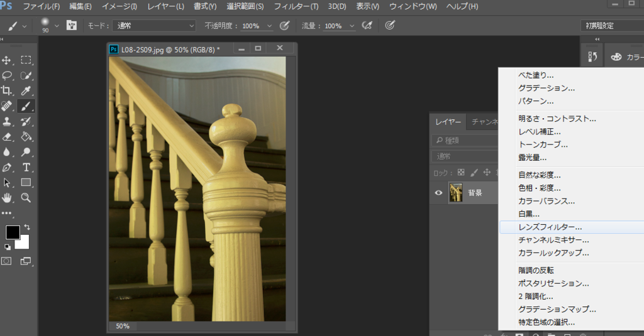
Task: Open the 初期設定 workspace dropdown
Action: (613, 26)
